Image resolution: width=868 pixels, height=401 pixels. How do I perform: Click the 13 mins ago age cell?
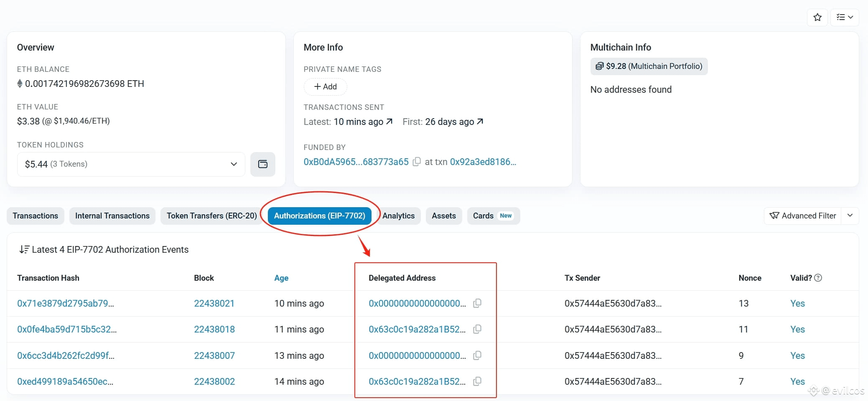pos(299,355)
